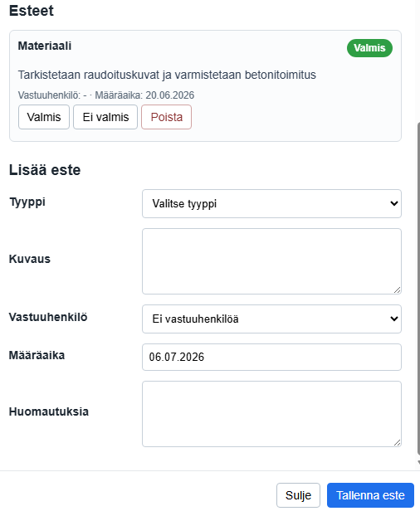Viewport: 420px width, 516px height.
Task: Click the green Valmis status badge
Action: (369, 48)
